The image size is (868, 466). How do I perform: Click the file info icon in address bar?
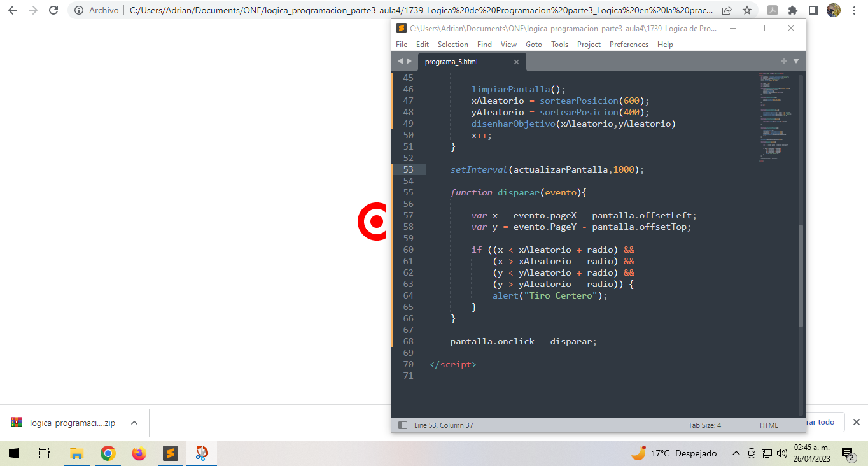(x=79, y=10)
